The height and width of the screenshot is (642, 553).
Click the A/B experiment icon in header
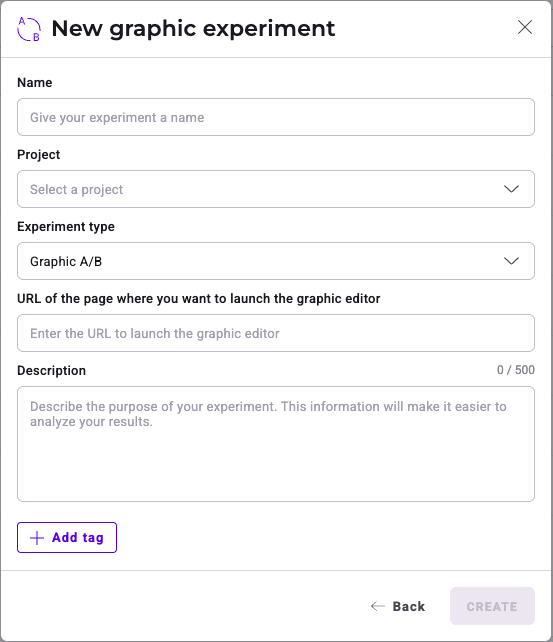coord(29,29)
